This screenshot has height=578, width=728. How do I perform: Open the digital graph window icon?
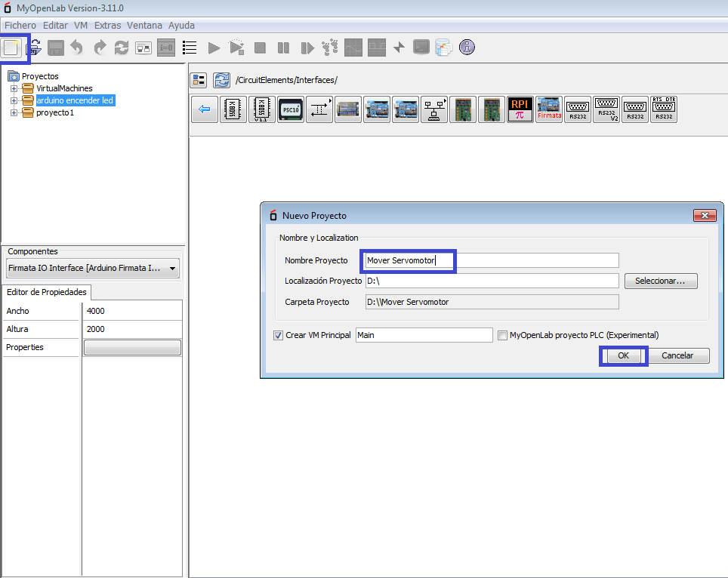click(377, 48)
